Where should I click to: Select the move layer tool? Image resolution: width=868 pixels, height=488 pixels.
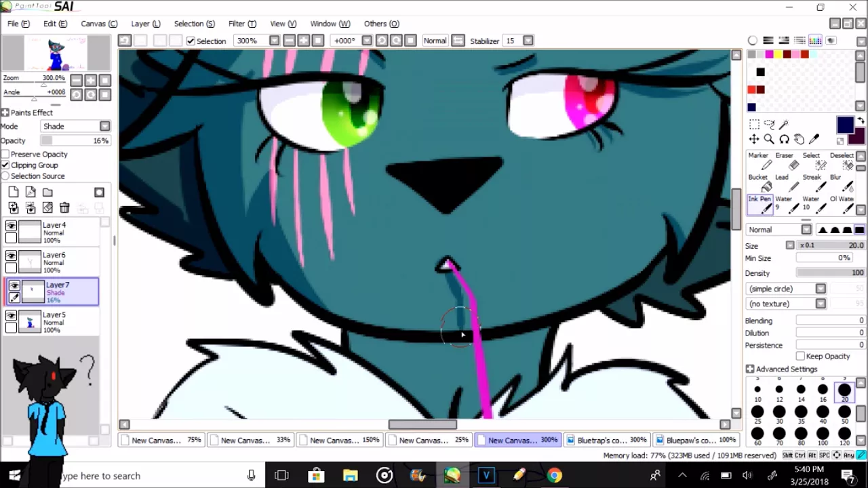pos(754,139)
